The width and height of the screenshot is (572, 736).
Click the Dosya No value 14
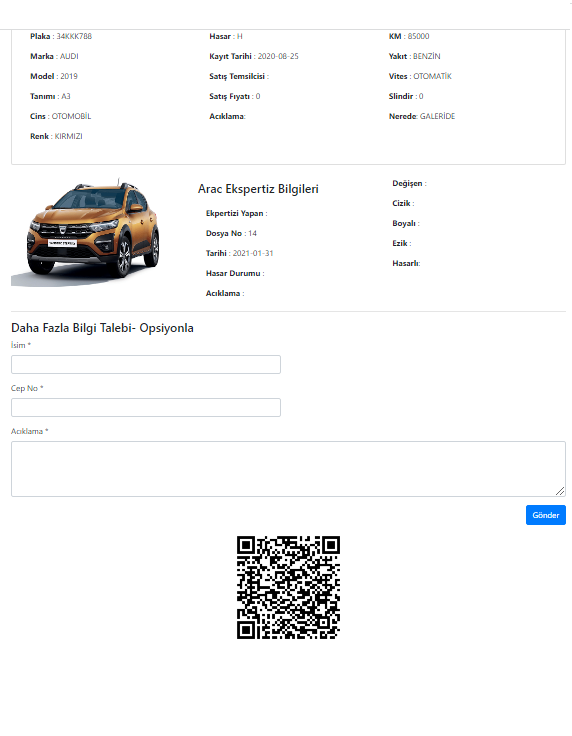tap(252, 233)
